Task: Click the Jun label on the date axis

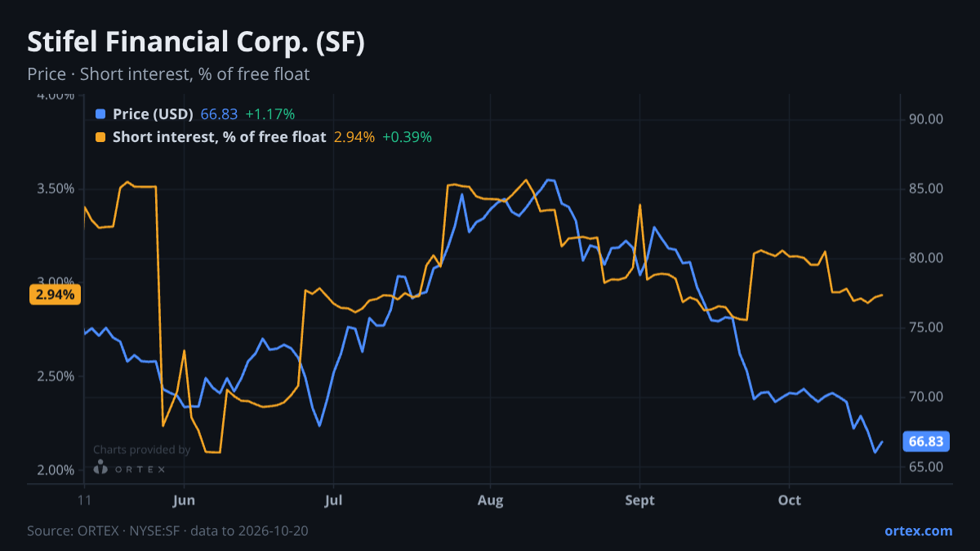Action: (185, 500)
